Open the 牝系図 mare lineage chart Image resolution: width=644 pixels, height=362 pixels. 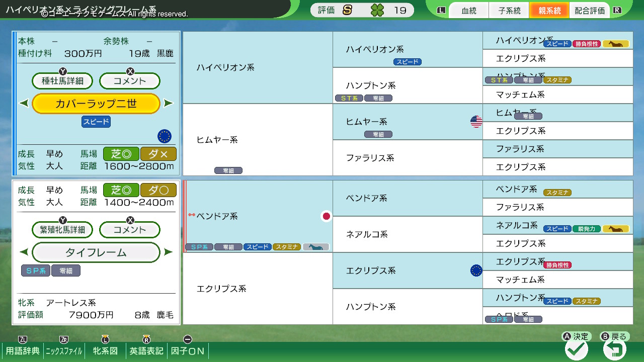105,351
